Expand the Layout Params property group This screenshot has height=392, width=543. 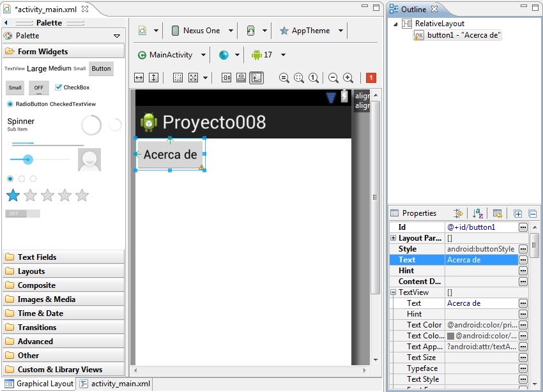coord(393,238)
